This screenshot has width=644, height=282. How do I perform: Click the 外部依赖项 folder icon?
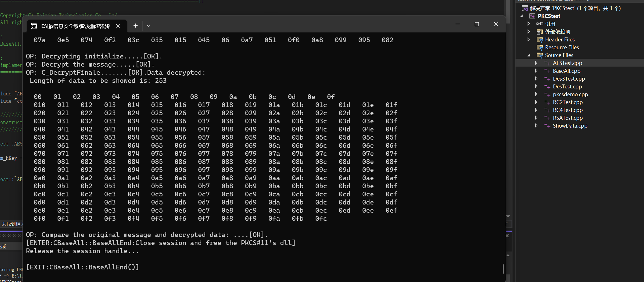(x=540, y=32)
